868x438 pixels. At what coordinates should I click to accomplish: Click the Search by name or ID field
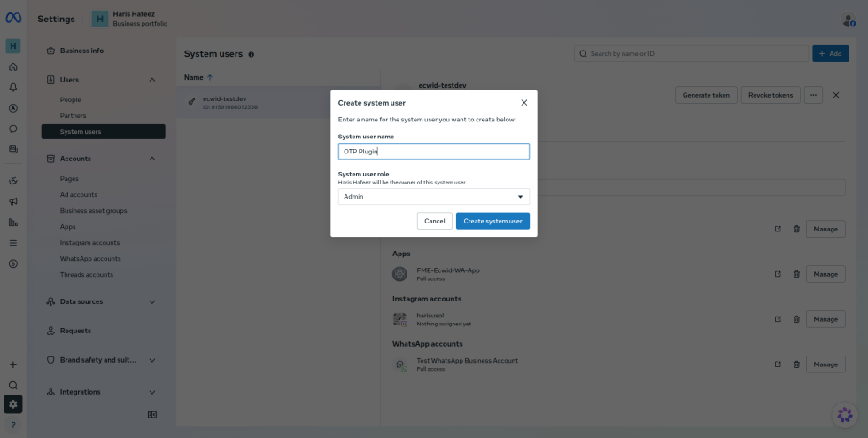(691, 54)
